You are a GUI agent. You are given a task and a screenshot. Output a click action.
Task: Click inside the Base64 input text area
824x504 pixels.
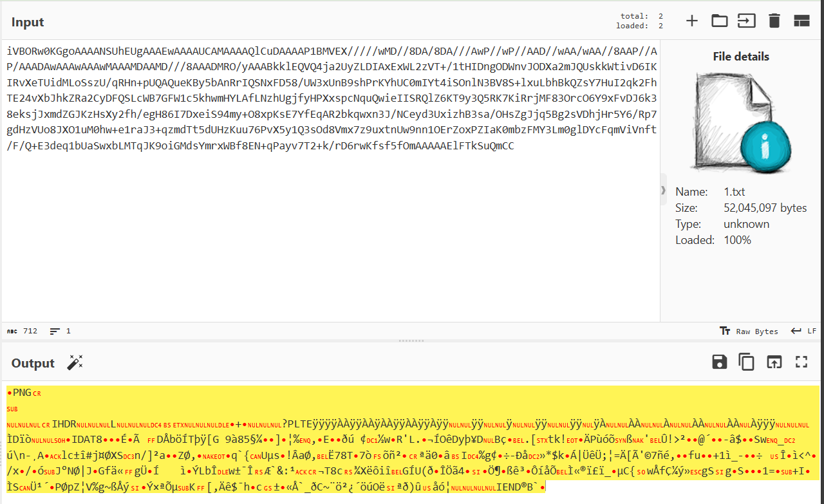coord(322,225)
